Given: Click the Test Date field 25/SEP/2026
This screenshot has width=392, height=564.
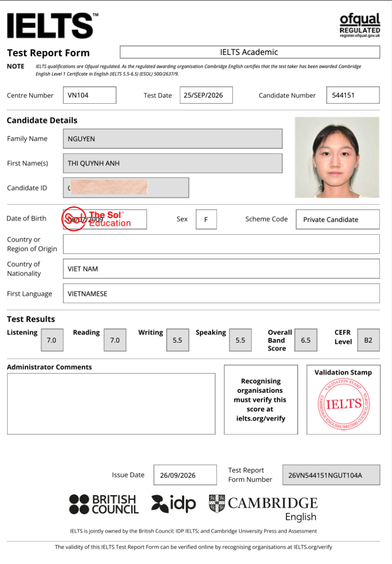Looking at the screenshot, I should (206, 95).
